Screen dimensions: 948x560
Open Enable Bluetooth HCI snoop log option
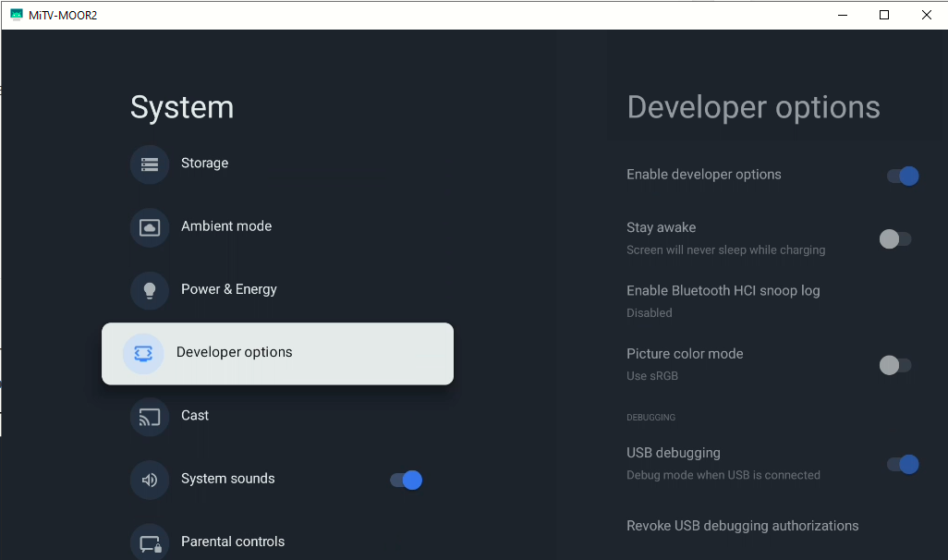[772, 301]
